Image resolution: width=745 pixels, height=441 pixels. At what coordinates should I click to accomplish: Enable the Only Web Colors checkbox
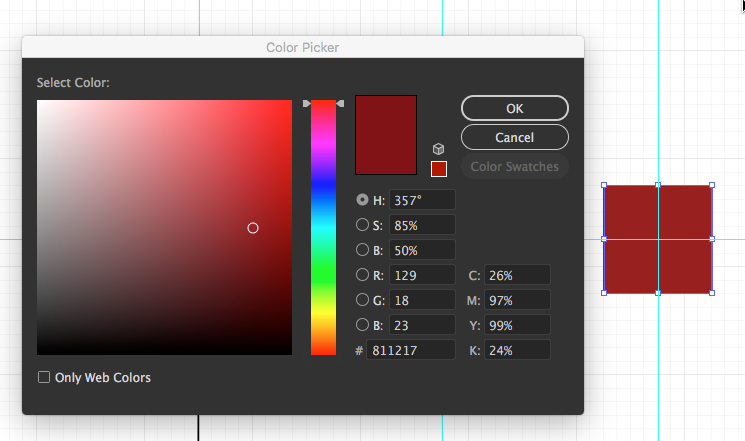tap(44, 377)
